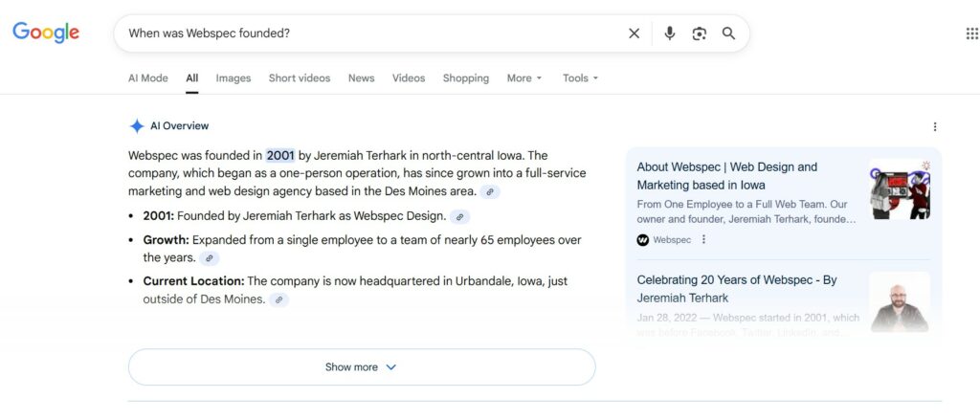Click the 'Growth:' bullet heading
This screenshot has width=980, height=420.
tap(167, 240)
